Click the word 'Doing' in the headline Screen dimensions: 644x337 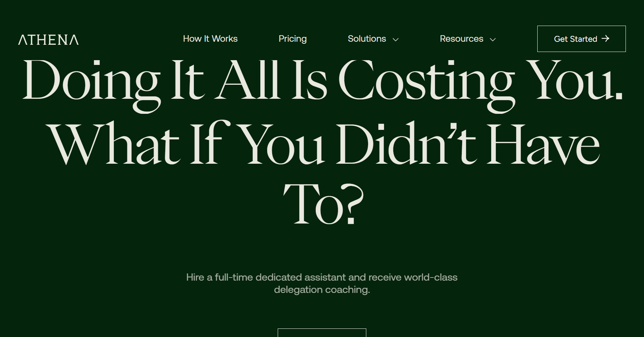tap(91, 85)
